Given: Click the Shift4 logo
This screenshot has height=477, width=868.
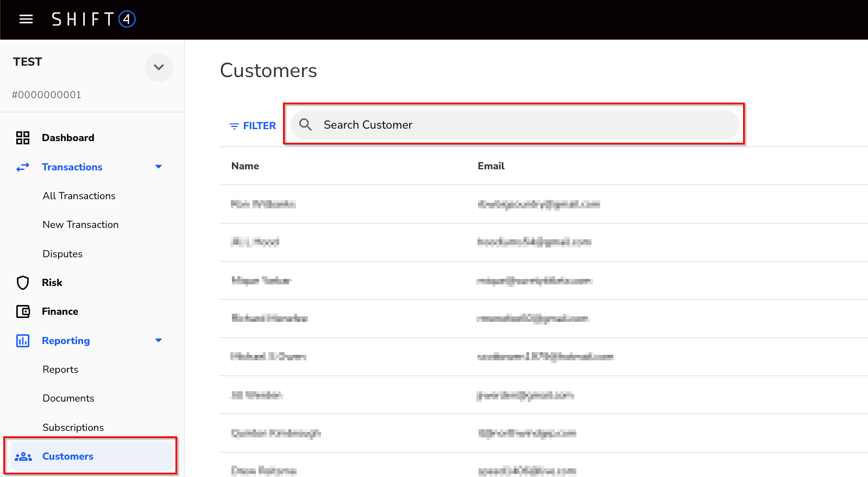Looking at the screenshot, I should point(93,20).
